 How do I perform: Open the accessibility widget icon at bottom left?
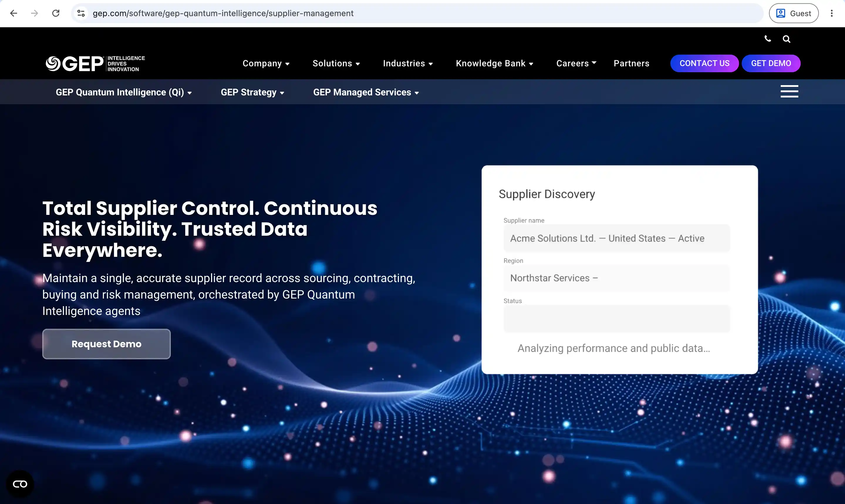click(x=20, y=484)
